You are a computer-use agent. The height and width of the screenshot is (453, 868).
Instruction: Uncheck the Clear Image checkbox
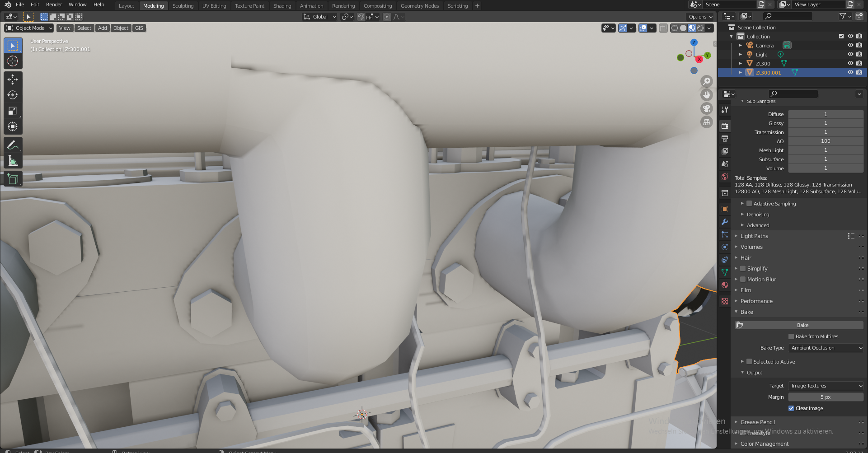791,408
